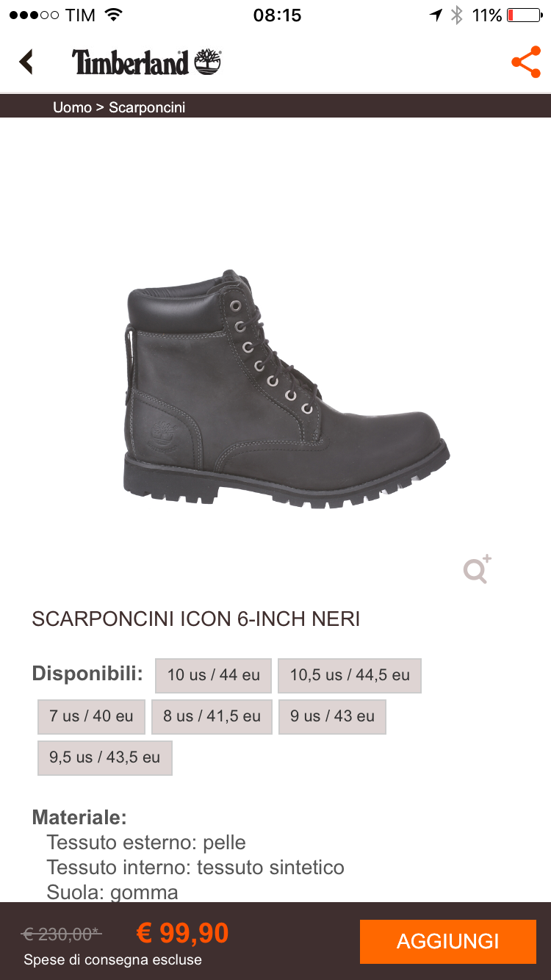
Task: Zoom product image with magnifier icon
Action: click(477, 569)
